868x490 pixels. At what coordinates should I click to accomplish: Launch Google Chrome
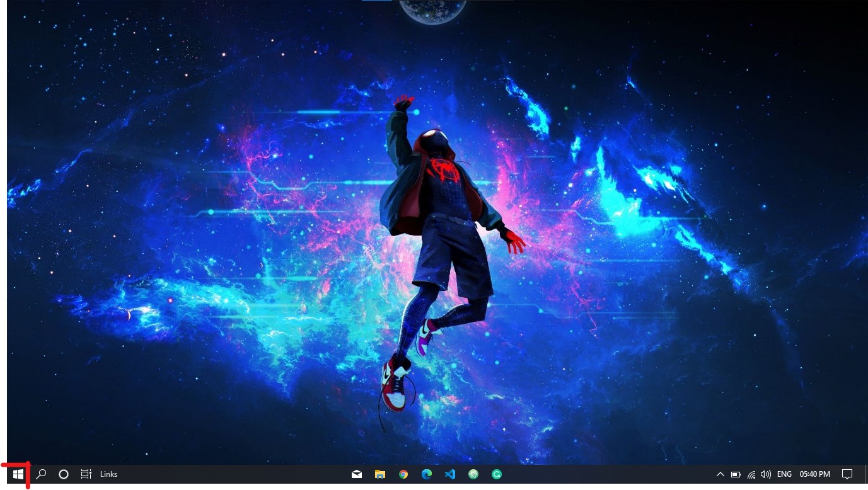click(x=403, y=474)
